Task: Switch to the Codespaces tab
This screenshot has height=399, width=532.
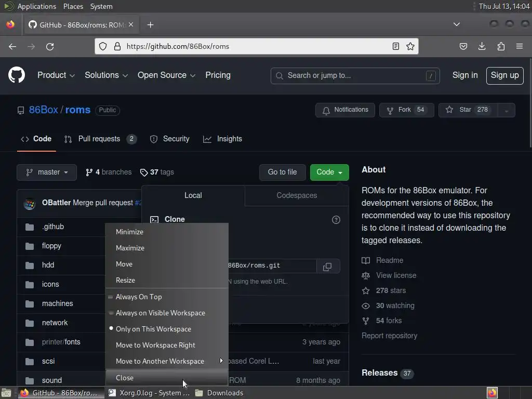Action: 297,195
